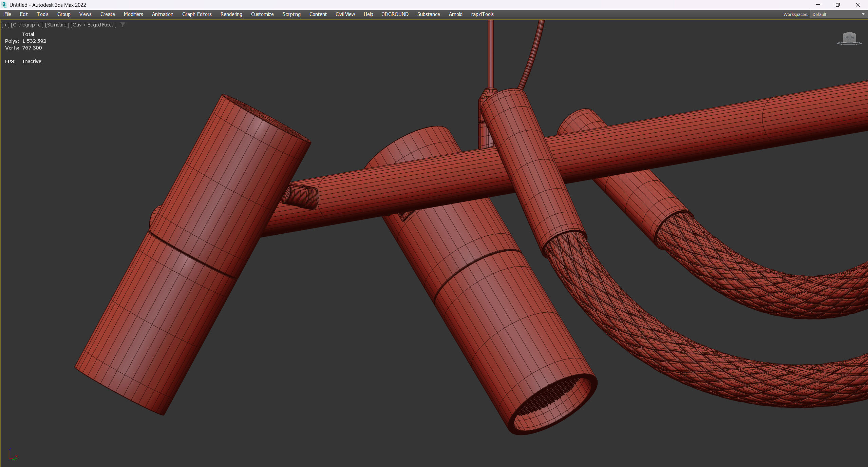This screenshot has width=868, height=467.
Task: Open the 3DGROUND menu
Action: (395, 14)
